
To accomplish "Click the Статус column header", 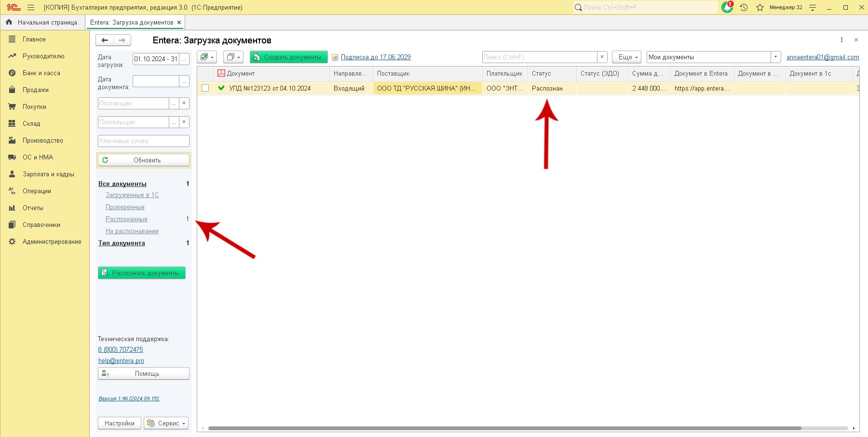I will click(552, 73).
